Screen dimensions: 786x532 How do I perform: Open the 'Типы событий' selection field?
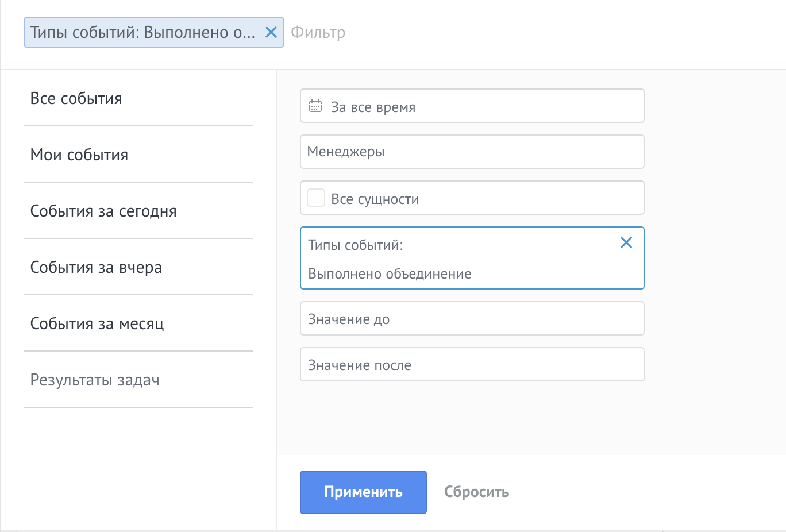coord(472,258)
